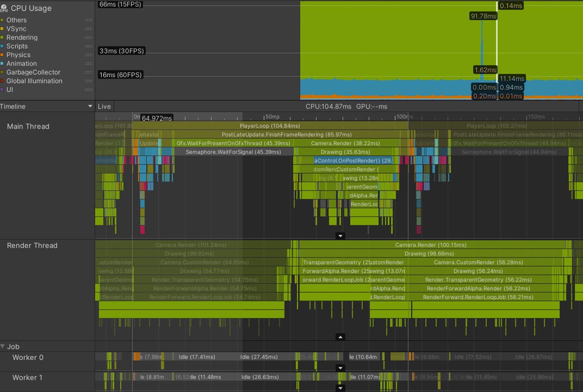
Task: Open the Timeline view mode dropdown
Action: (x=90, y=106)
